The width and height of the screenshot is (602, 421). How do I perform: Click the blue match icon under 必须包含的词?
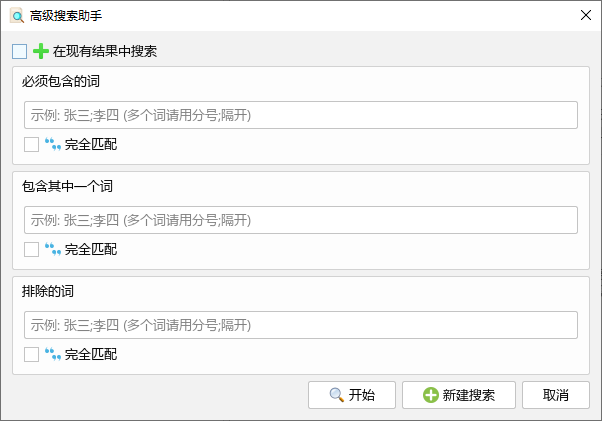[x=53, y=144]
